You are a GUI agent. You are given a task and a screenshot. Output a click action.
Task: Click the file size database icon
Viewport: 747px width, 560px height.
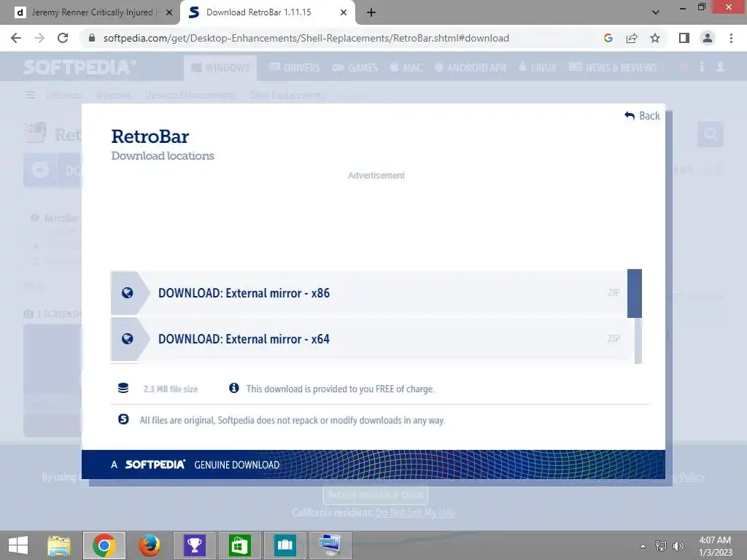123,388
